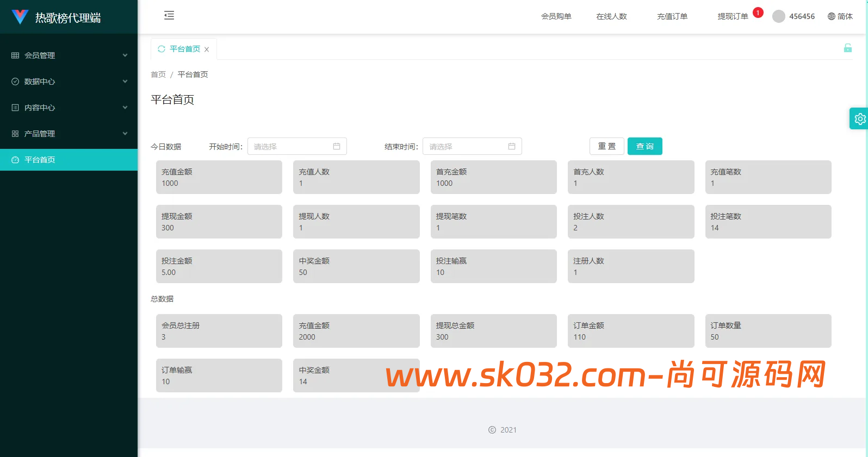Click the language globe icon
The width and height of the screenshot is (868, 457).
click(831, 16)
